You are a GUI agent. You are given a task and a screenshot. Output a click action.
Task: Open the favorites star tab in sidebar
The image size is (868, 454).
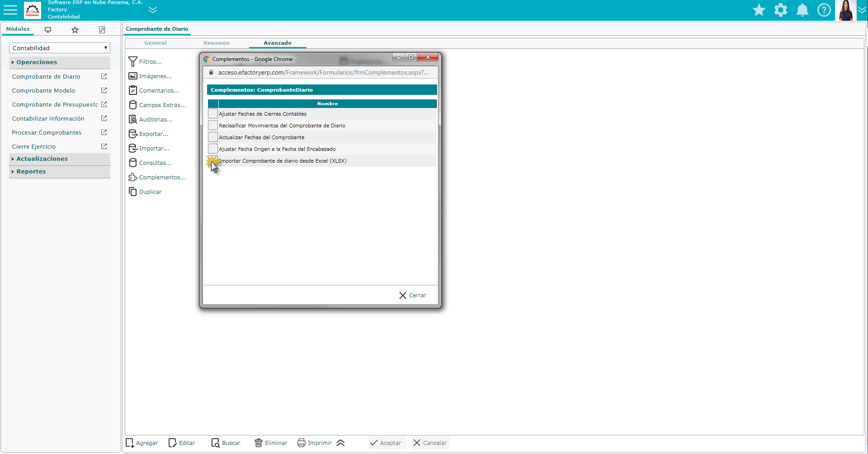pyautogui.click(x=75, y=30)
